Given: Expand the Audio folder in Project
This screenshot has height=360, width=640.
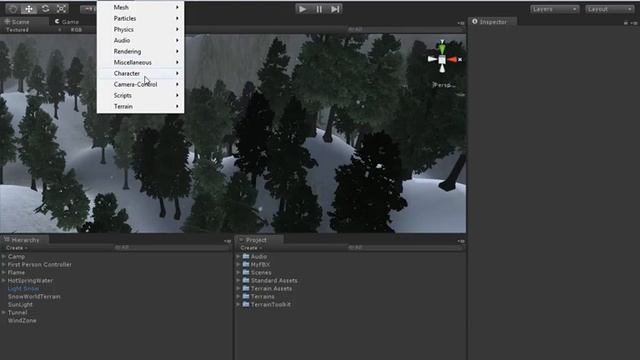Looking at the screenshot, I should 238,256.
